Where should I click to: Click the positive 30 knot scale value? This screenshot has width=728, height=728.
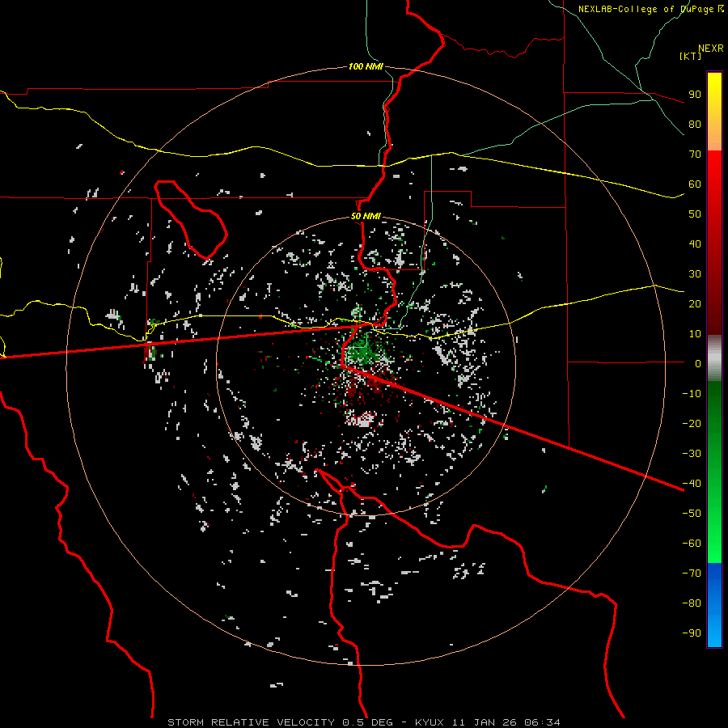(x=695, y=274)
